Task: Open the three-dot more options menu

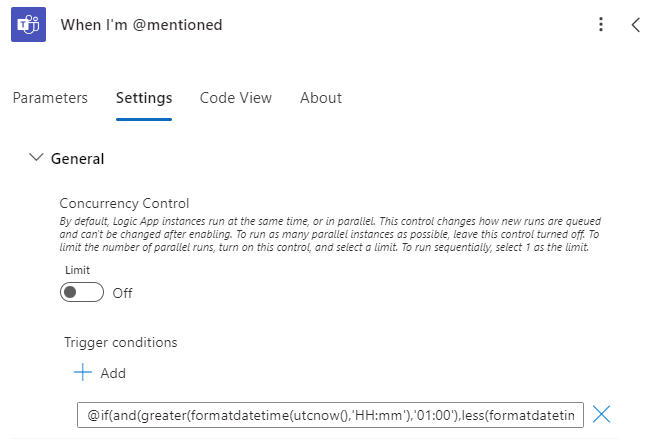Action: pos(600,25)
